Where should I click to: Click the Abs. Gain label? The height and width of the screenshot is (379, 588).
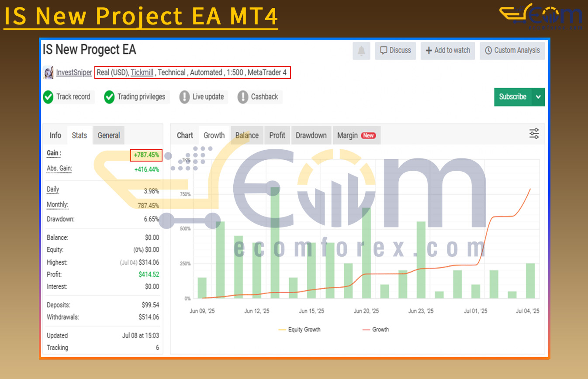click(x=59, y=169)
